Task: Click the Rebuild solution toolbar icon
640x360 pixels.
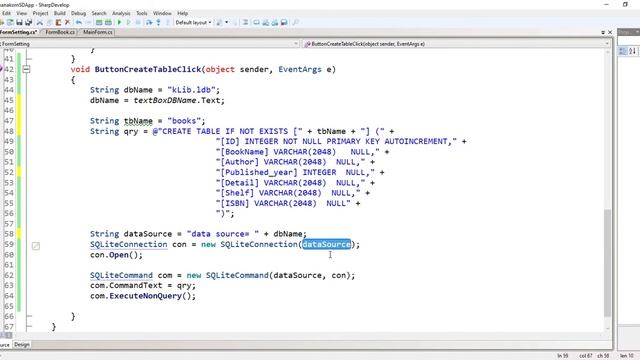Action: pyautogui.click(x=108, y=22)
